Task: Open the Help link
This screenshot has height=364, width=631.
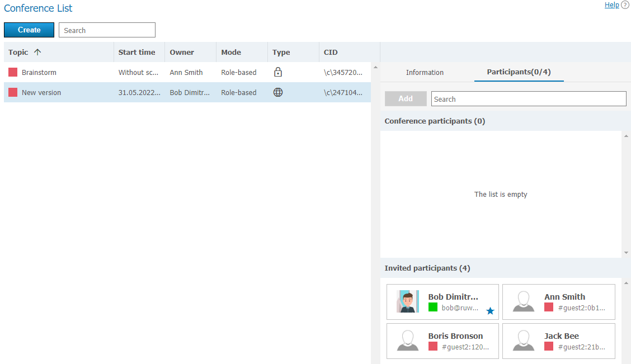Action: point(611,5)
